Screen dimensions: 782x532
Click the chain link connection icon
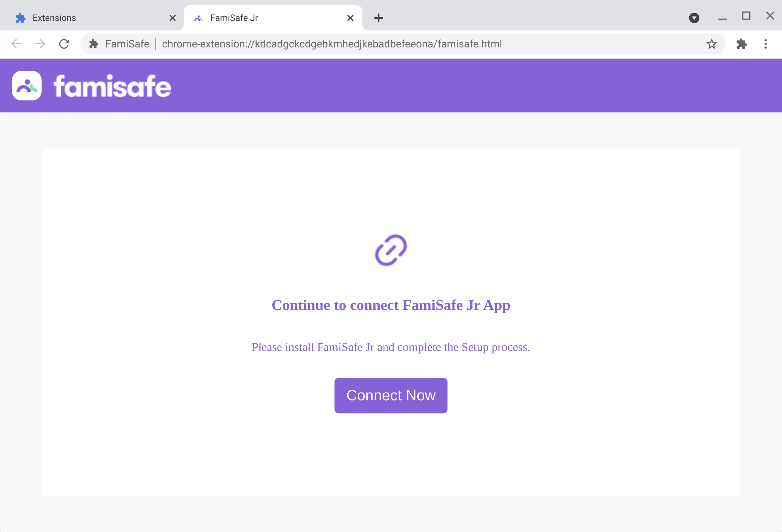391,250
